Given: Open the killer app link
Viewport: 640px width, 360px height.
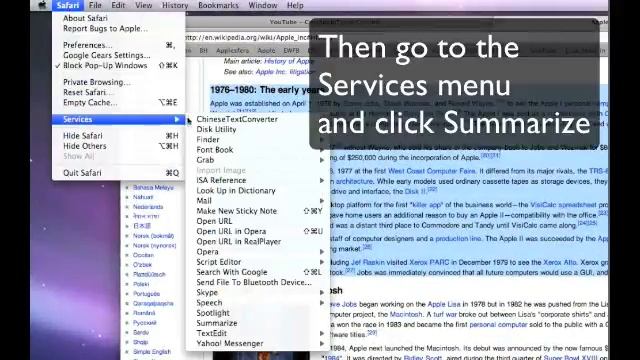Looking at the screenshot, I should pyautogui.click(x=427, y=204).
